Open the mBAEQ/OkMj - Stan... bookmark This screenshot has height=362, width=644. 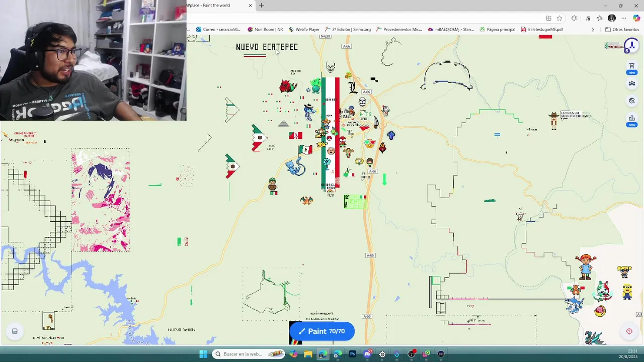coord(451,29)
